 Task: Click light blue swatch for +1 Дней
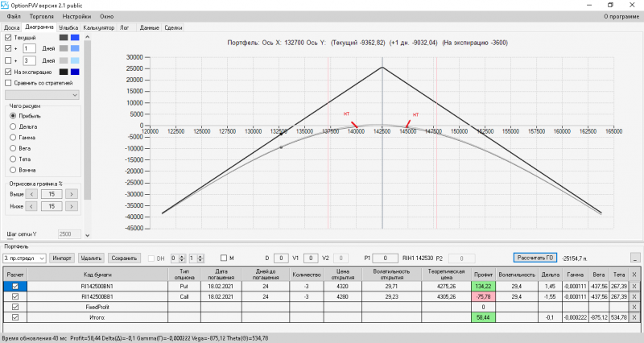tap(75, 48)
